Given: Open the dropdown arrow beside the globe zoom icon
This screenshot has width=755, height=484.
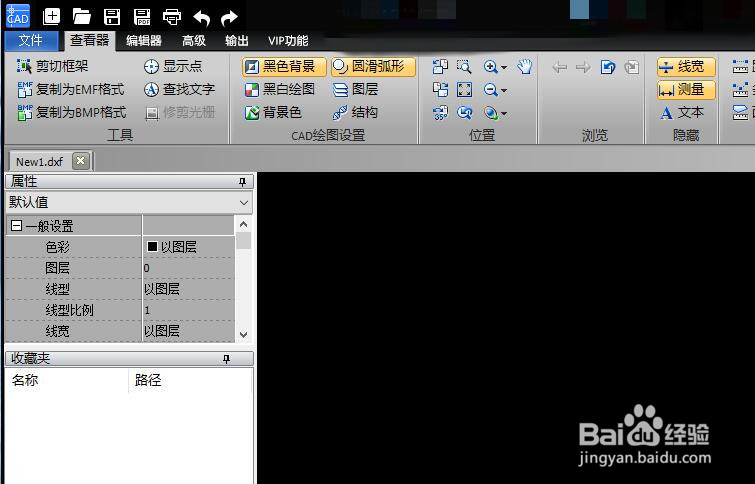Looking at the screenshot, I should tap(504, 114).
